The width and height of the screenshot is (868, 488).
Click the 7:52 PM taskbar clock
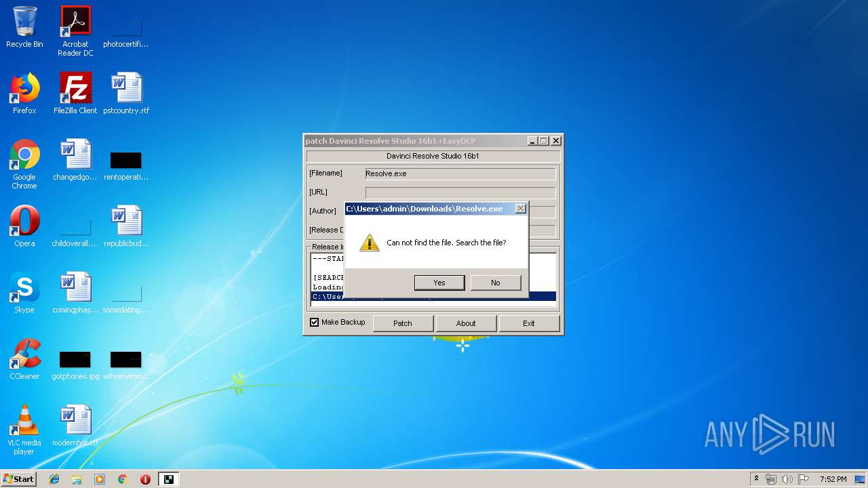pos(833,479)
